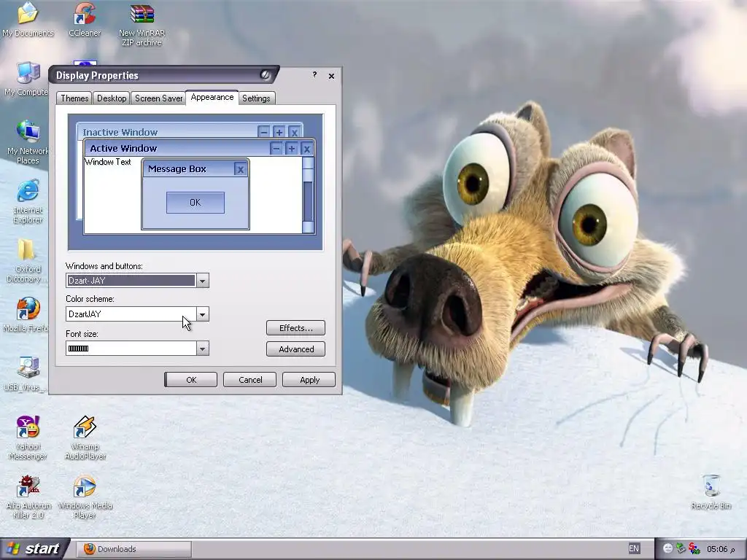Viewport: 747px width, 560px height.
Task: Open the My Computer desktop icon
Action: tap(27, 79)
